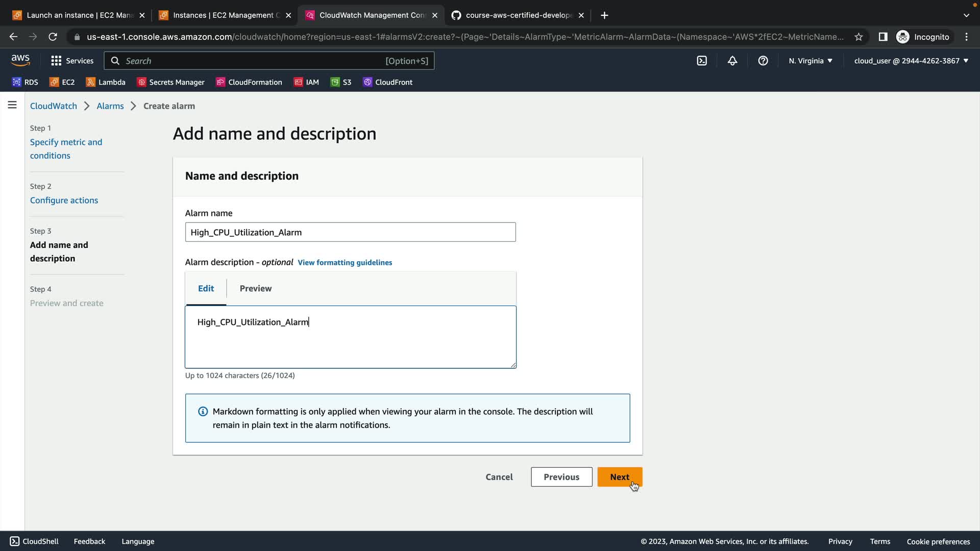Screen dimensions: 980x551
Task: Expand the N. Virginia region dropdown
Action: (x=811, y=61)
